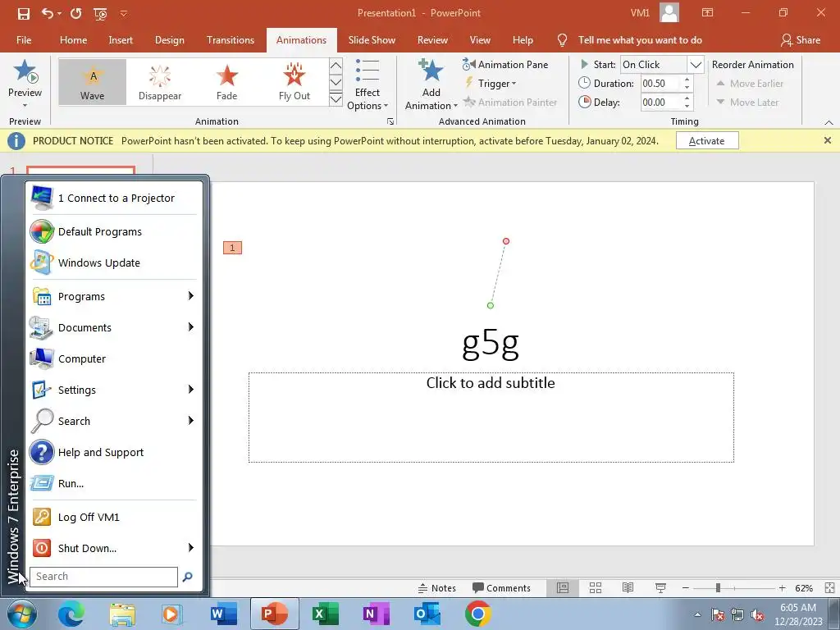Apply the Wave animation effect

pyautogui.click(x=92, y=82)
